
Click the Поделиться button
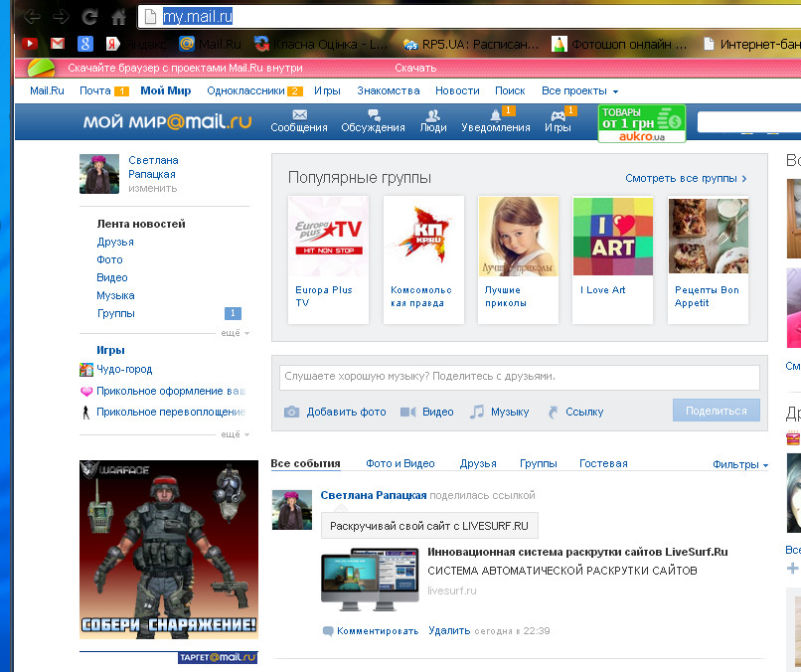point(717,411)
